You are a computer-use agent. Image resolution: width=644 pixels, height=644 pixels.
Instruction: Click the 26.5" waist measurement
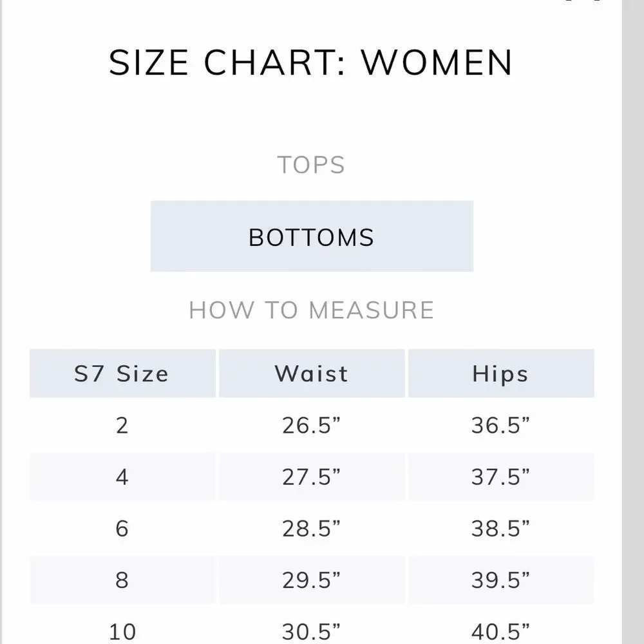click(x=312, y=425)
